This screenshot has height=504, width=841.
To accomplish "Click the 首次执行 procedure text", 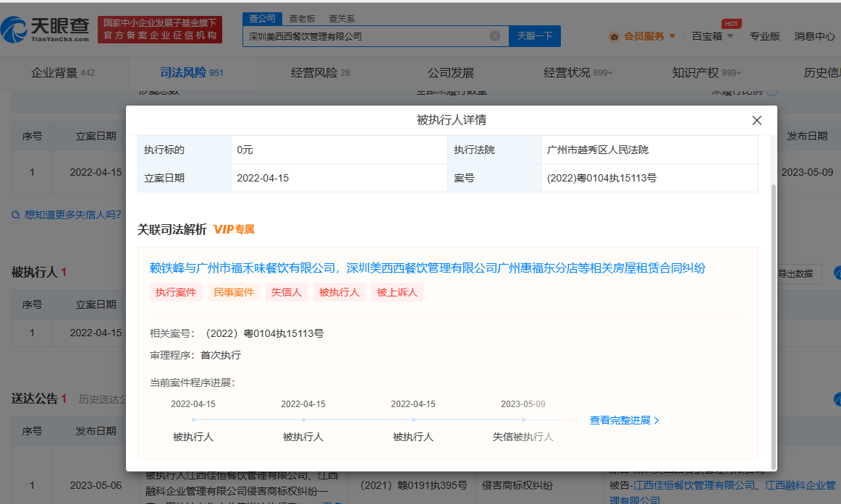I will [x=221, y=355].
